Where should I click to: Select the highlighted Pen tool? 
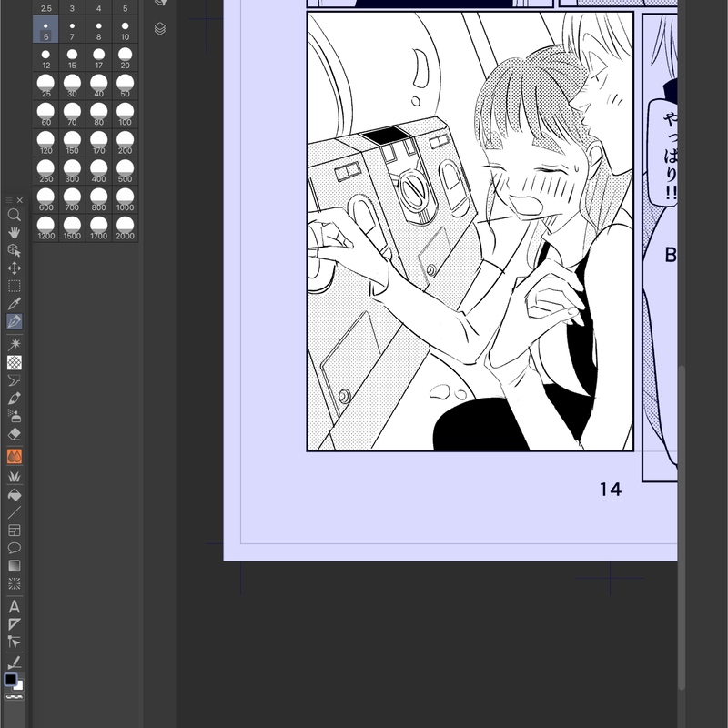(15, 321)
